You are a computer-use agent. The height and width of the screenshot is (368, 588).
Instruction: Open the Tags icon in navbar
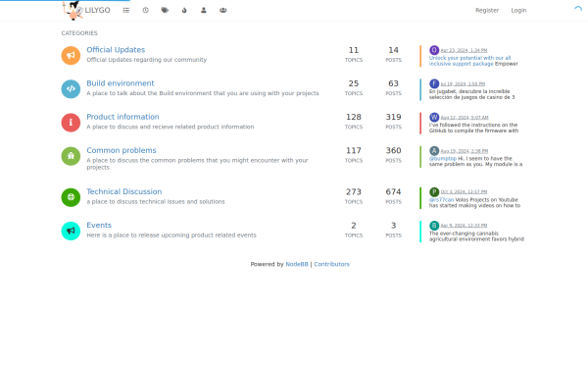(x=165, y=10)
